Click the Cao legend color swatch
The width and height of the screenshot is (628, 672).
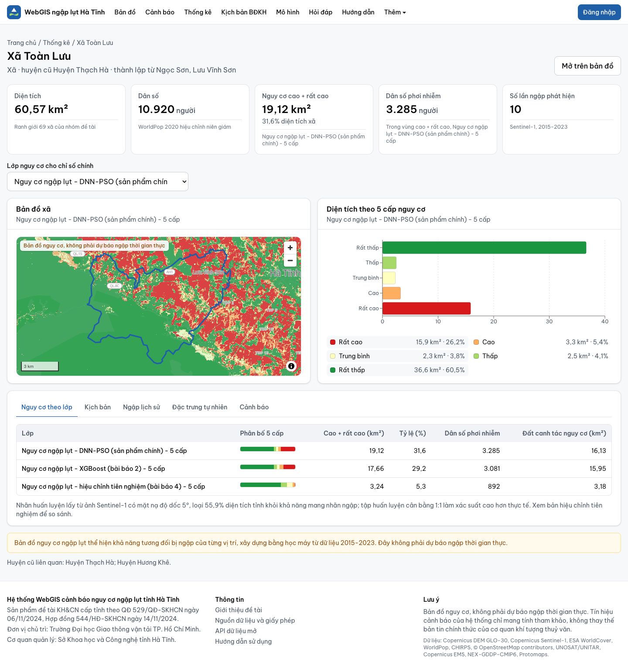[x=476, y=342]
